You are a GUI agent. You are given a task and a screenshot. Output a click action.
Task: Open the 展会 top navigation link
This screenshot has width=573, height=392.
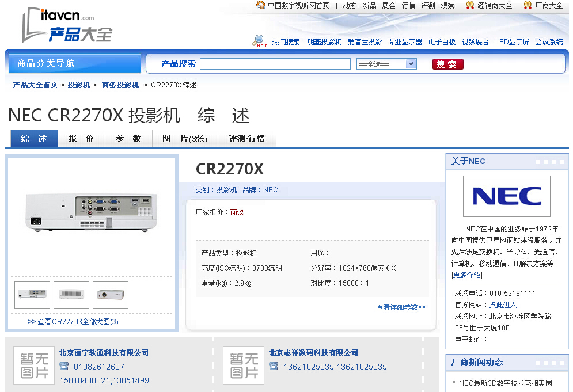tap(389, 6)
